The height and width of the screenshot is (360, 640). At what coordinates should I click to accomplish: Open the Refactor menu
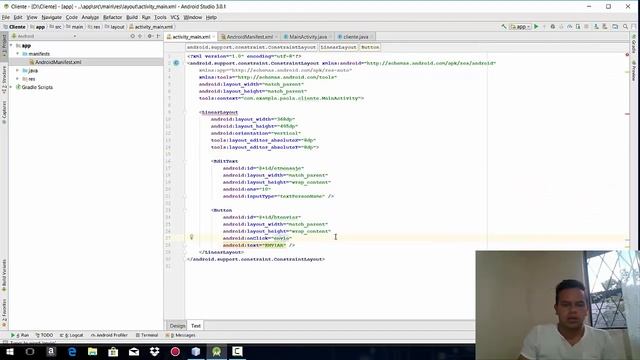click(112, 17)
